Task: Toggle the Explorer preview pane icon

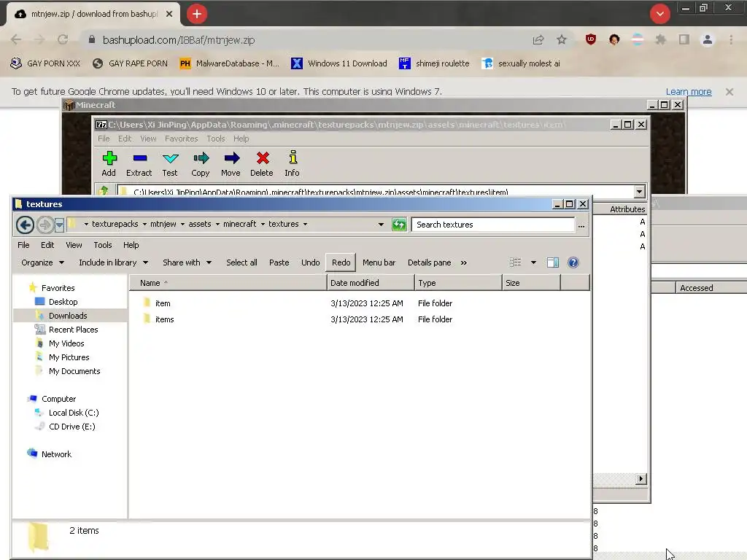Action: pos(553,262)
